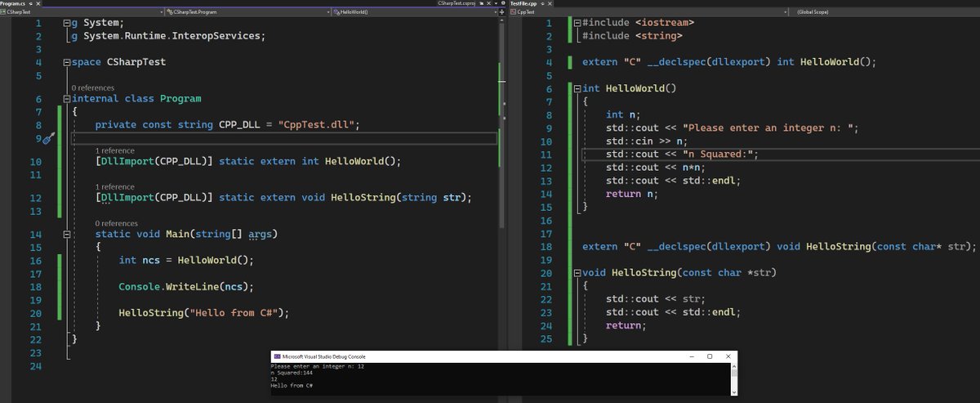This screenshot has width=980, height=403.
Task: Click the Debug Console window icon
Action: pos(278,356)
